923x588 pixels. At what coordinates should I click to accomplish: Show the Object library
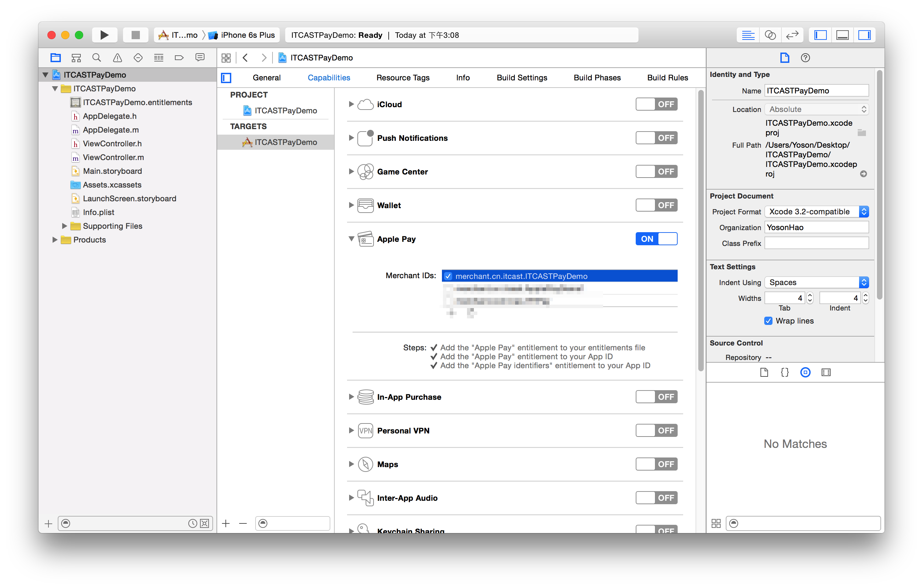click(x=805, y=372)
